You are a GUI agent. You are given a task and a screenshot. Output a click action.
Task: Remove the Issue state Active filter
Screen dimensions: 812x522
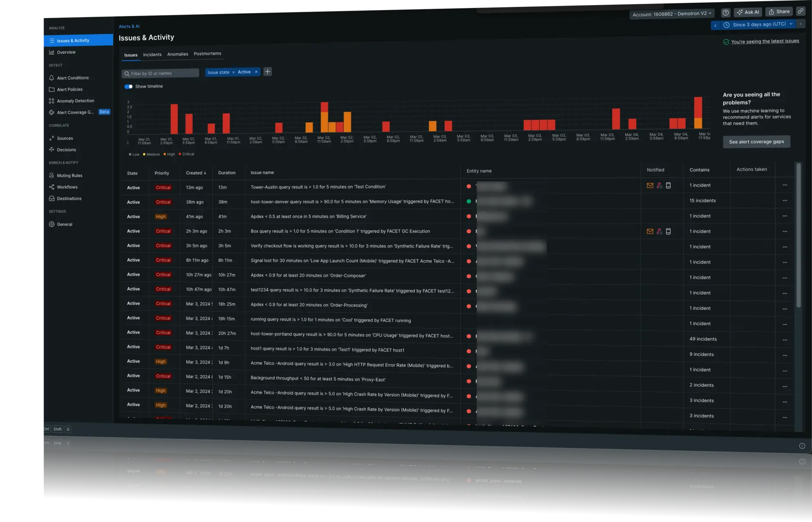click(256, 72)
